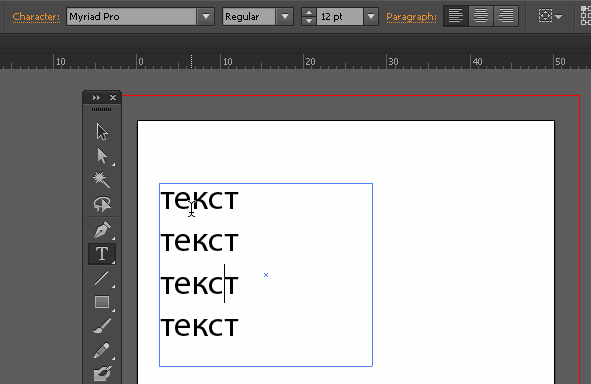Decrease font size with down stepper arrow
Image resolution: width=591 pixels, height=384 pixels.
[309, 21]
